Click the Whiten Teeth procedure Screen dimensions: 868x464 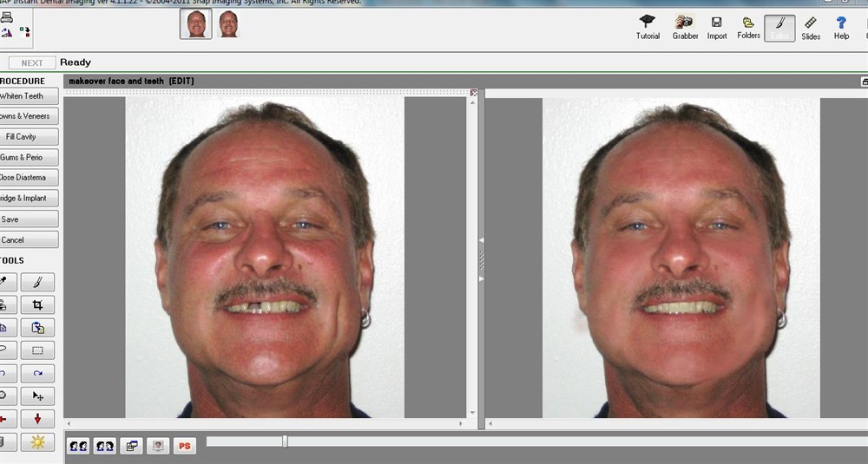29,96
